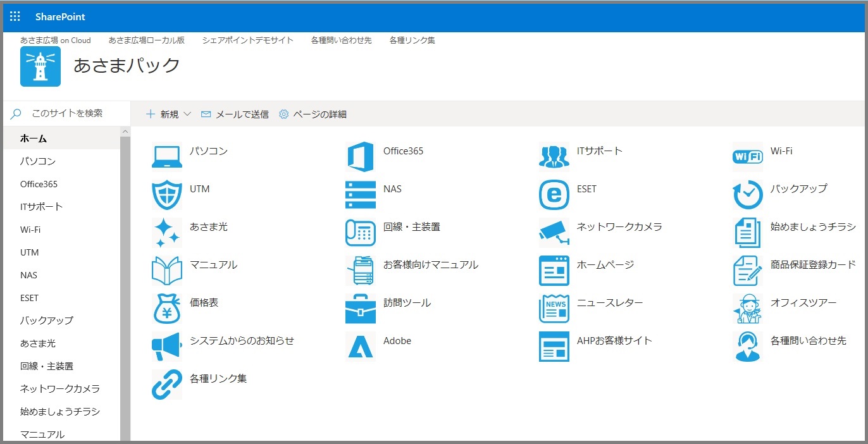The height and width of the screenshot is (444, 868).
Task: Open the AHPお客様サイト tile icon
Action: click(554, 347)
